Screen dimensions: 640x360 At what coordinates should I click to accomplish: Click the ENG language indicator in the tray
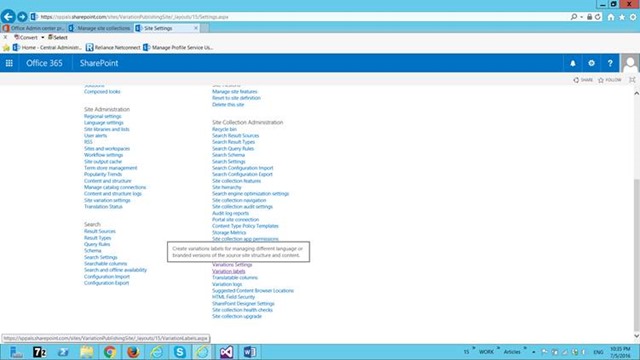click(598, 352)
